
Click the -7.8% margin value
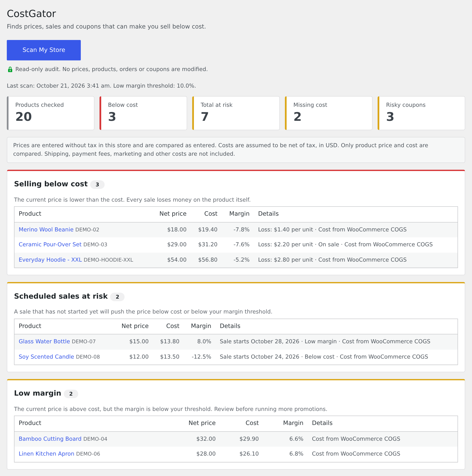[x=241, y=230]
